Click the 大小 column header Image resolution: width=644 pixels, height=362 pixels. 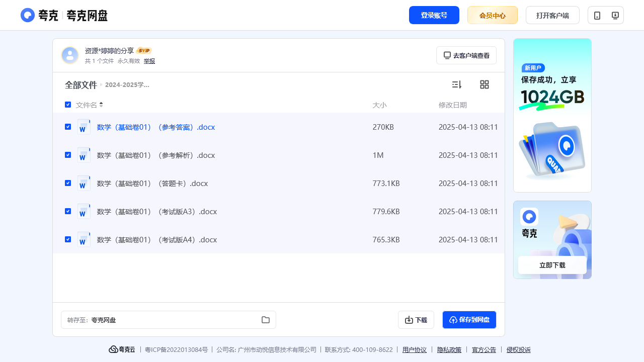pyautogui.click(x=380, y=105)
